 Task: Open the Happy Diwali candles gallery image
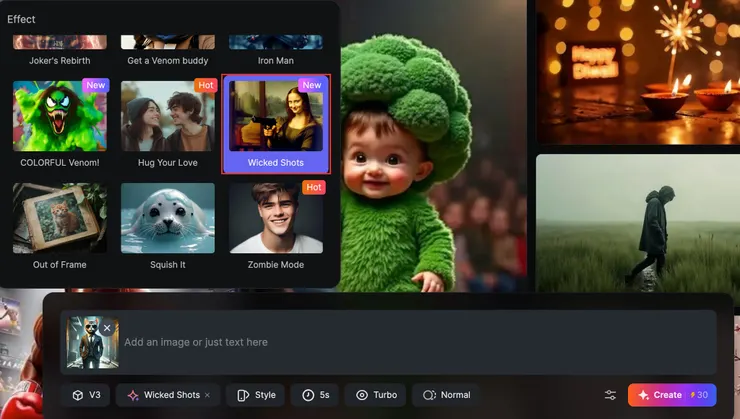(638, 72)
